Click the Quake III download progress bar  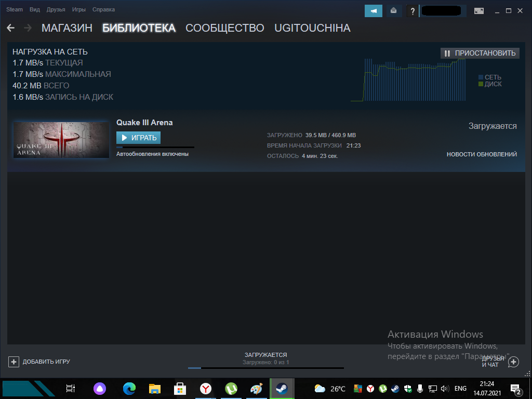[155, 147]
